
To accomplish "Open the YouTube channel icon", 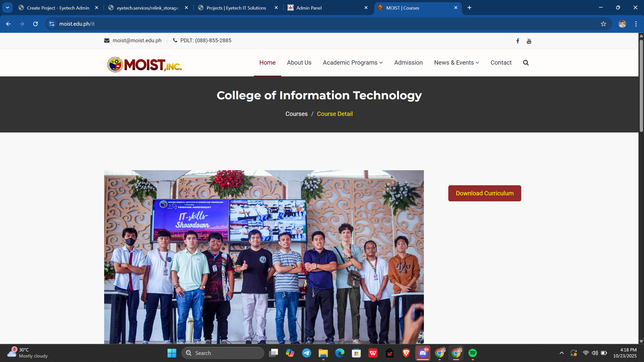I will 529,41.
